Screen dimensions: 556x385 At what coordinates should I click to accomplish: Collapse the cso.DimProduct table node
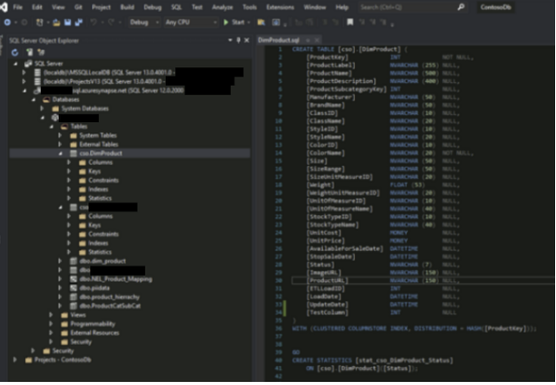tap(61, 153)
